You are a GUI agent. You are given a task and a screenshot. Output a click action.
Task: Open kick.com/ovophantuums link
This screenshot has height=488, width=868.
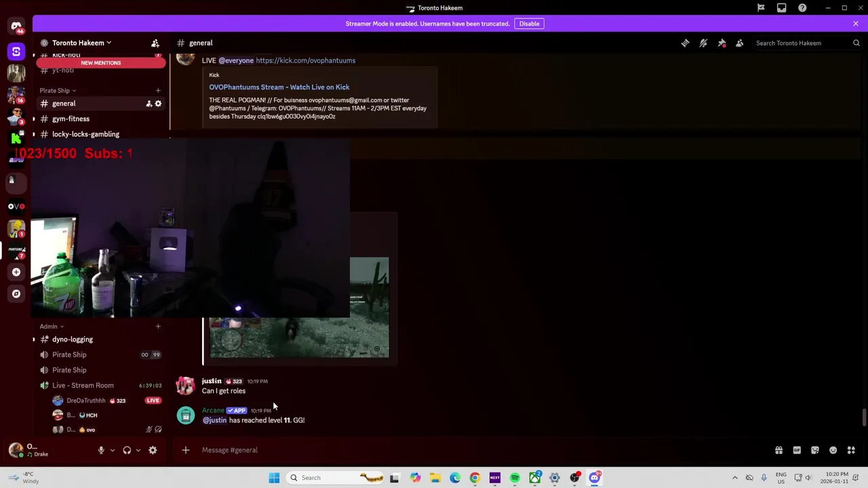pos(305,60)
